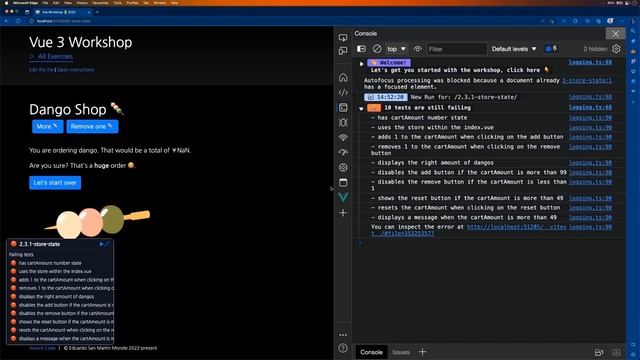Open the Source Code footer link
Image resolution: width=640 pixels, height=360 pixels.
(x=42, y=348)
